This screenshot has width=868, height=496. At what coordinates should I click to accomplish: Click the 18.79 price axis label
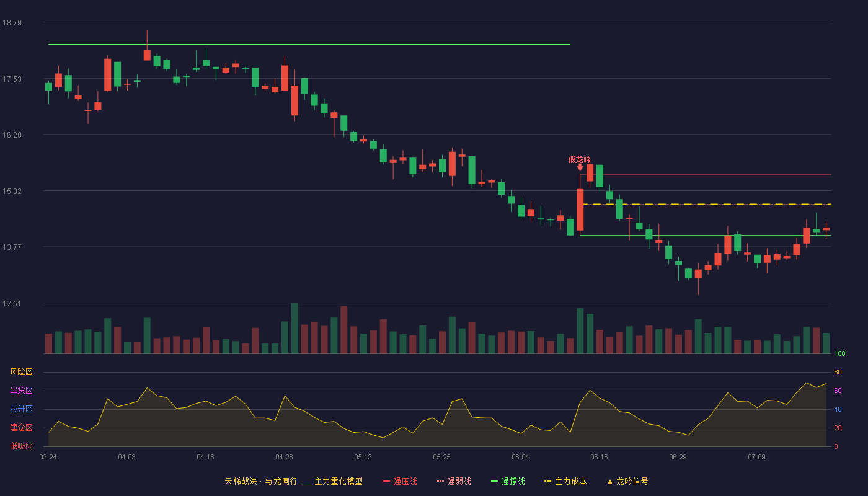[x=12, y=23]
